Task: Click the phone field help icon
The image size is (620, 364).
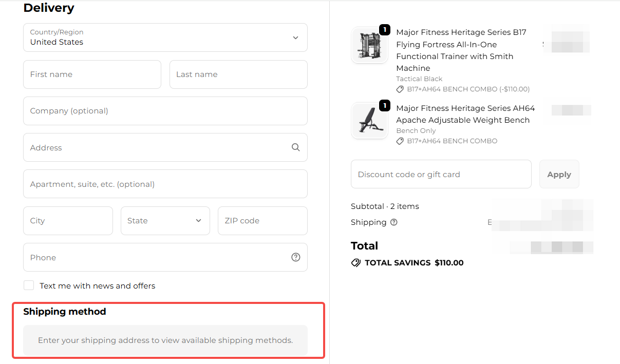Action: point(295,257)
